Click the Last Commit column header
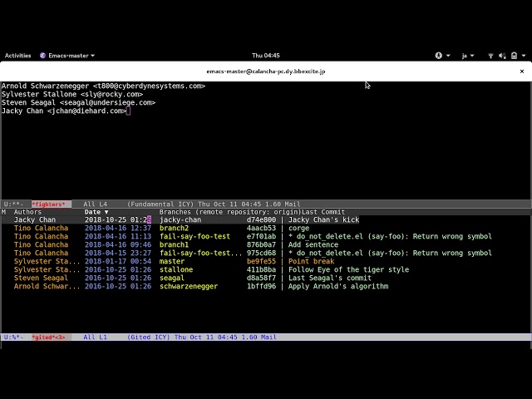This screenshot has height=399, width=532. pyautogui.click(x=323, y=212)
